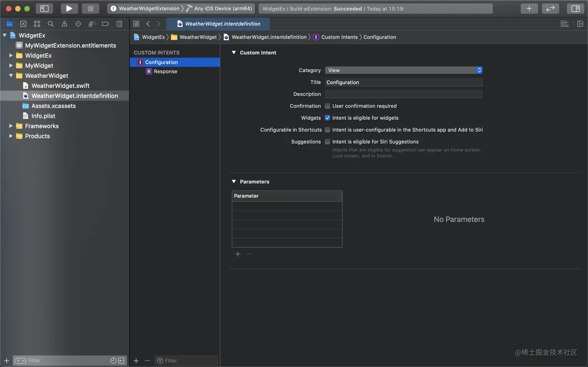This screenshot has height=367, width=588.
Task: Add a new custom intent with plus
Action: 136,361
